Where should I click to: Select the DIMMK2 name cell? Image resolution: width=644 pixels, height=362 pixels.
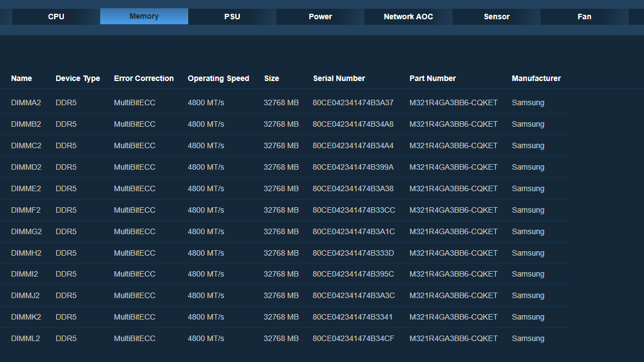coord(26,317)
